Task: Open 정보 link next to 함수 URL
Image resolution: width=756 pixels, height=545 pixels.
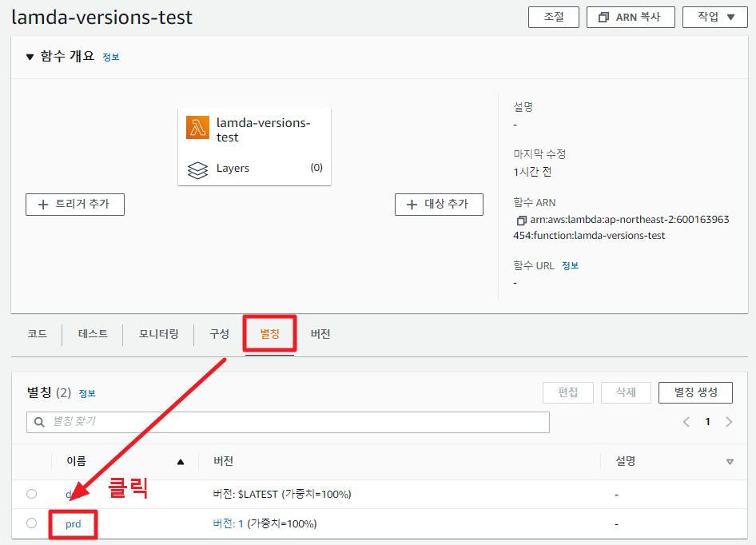Action: [570, 266]
